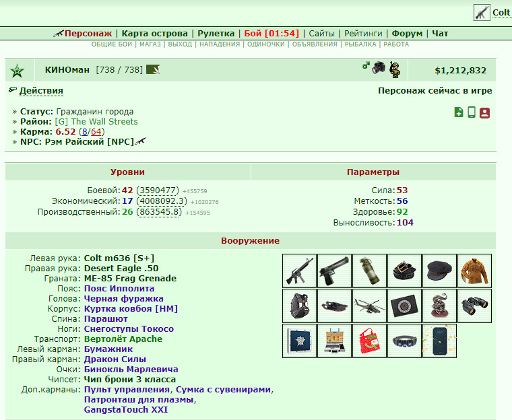Click the parachute backpack inventory icon
The image size is (512, 420).
coord(299,306)
